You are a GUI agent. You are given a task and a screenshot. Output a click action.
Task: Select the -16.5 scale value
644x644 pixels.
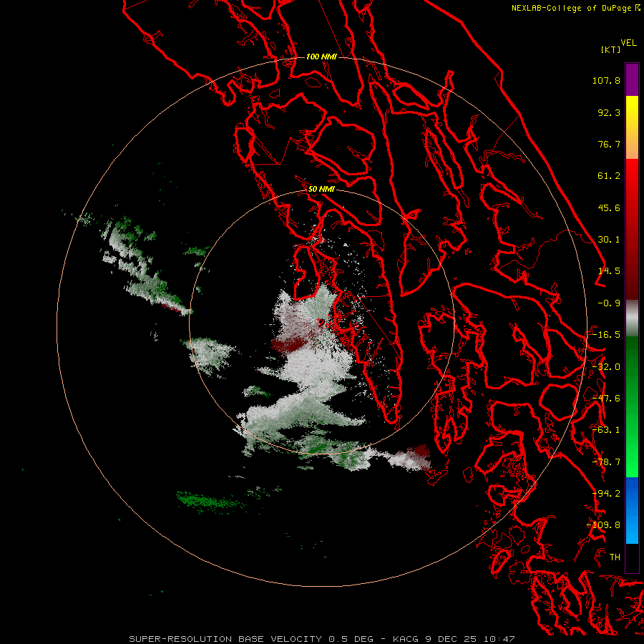click(x=606, y=335)
